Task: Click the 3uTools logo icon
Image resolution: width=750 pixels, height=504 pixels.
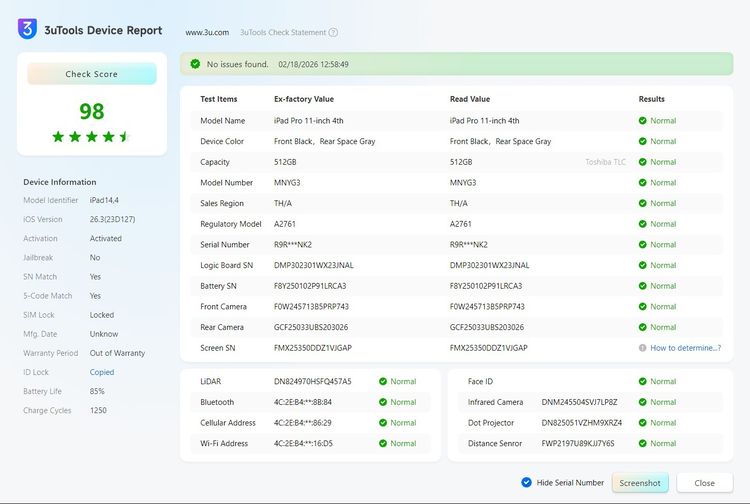Action: point(28,29)
